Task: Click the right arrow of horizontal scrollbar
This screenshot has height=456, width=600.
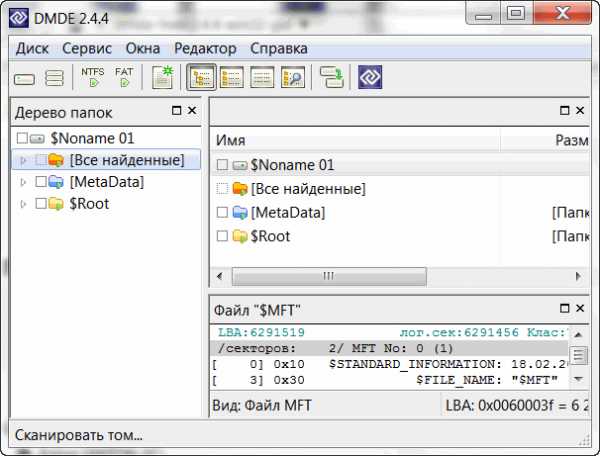Action: coord(578,276)
